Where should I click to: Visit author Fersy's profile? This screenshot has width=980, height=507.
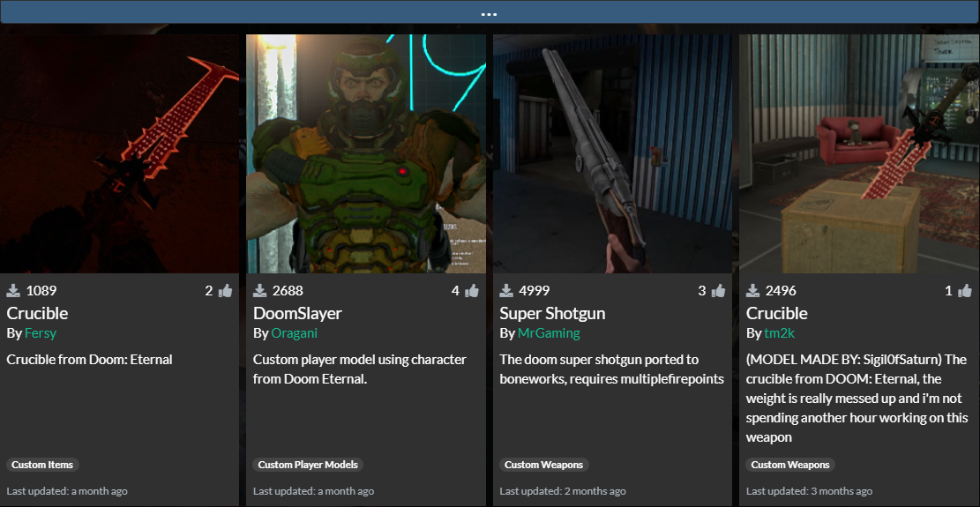pyautogui.click(x=41, y=333)
